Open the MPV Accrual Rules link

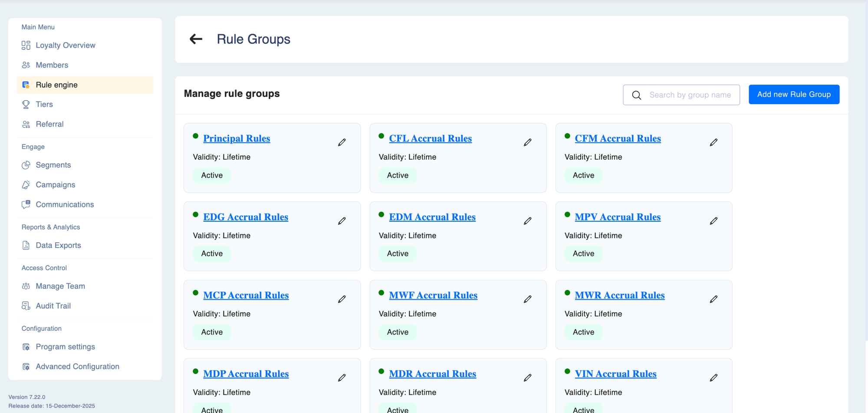[618, 217]
